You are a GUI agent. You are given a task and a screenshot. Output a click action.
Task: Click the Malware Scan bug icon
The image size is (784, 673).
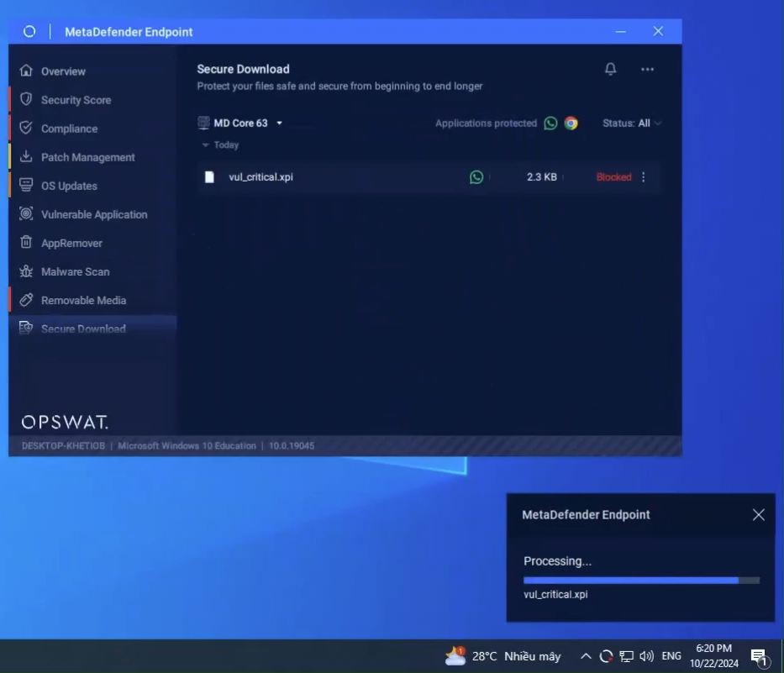click(x=26, y=271)
